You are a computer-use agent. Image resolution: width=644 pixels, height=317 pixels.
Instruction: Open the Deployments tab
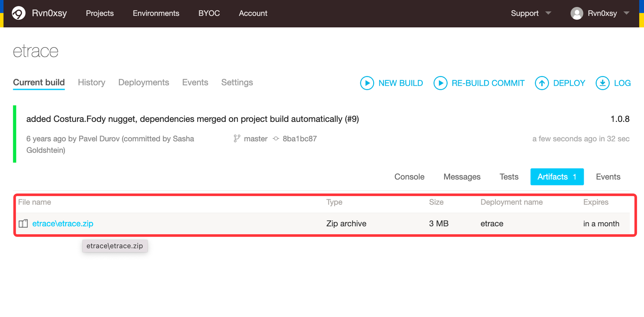pyautogui.click(x=144, y=83)
